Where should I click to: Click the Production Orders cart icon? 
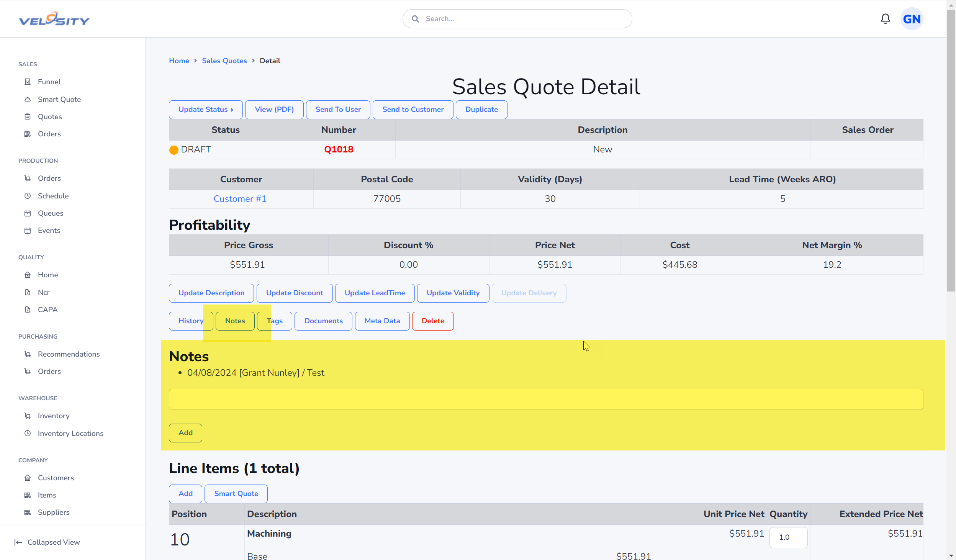(x=28, y=178)
